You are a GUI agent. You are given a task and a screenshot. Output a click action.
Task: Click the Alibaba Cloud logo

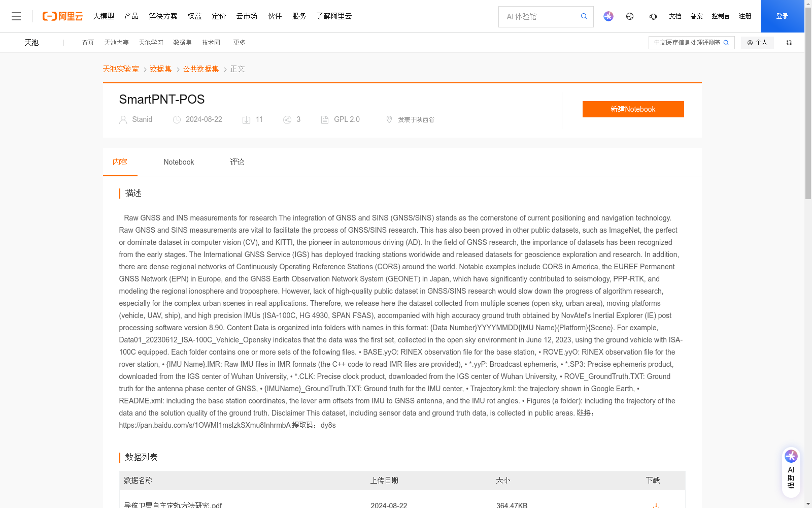(x=62, y=16)
